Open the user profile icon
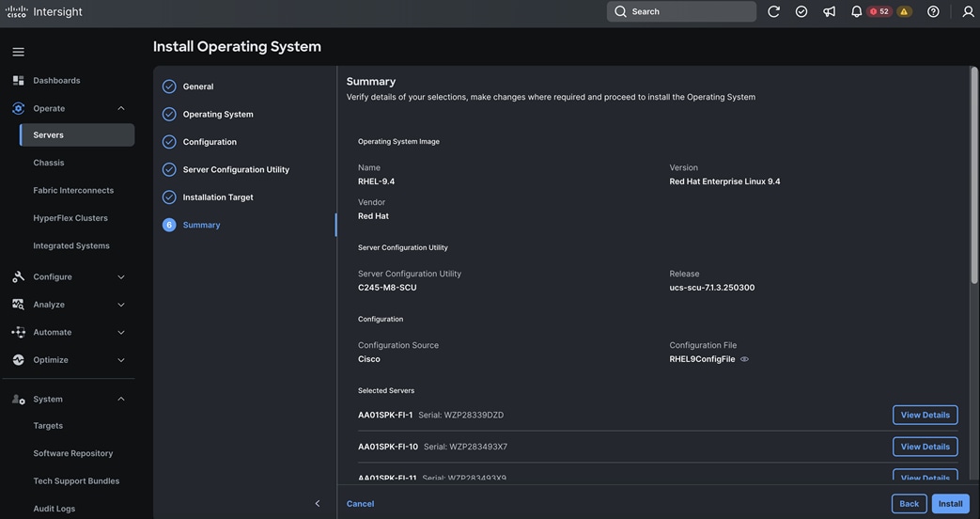The image size is (980, 519). [968, 11]
